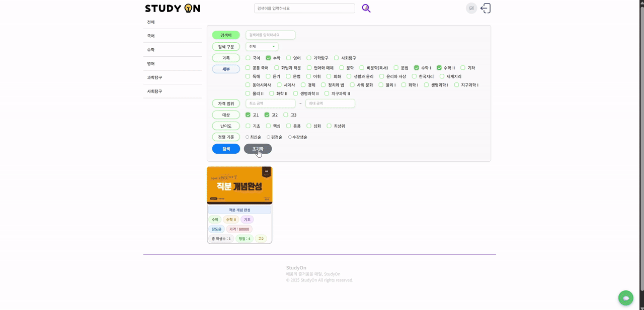The width and height of the screenshot is (644, 310).
Task: Check the 언어와 매체 checkbox
Action: point(309,67)
